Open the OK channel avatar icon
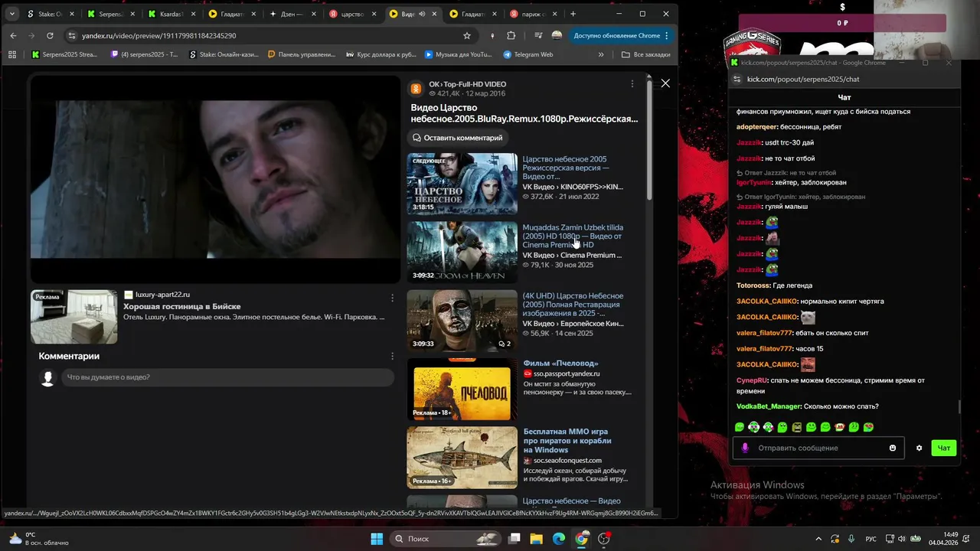The height and width of the screenshot is (551, 980). coord(416,89)
